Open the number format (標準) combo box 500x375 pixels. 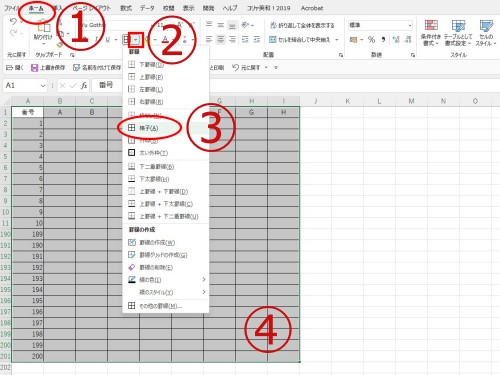[x=380, y=25]
